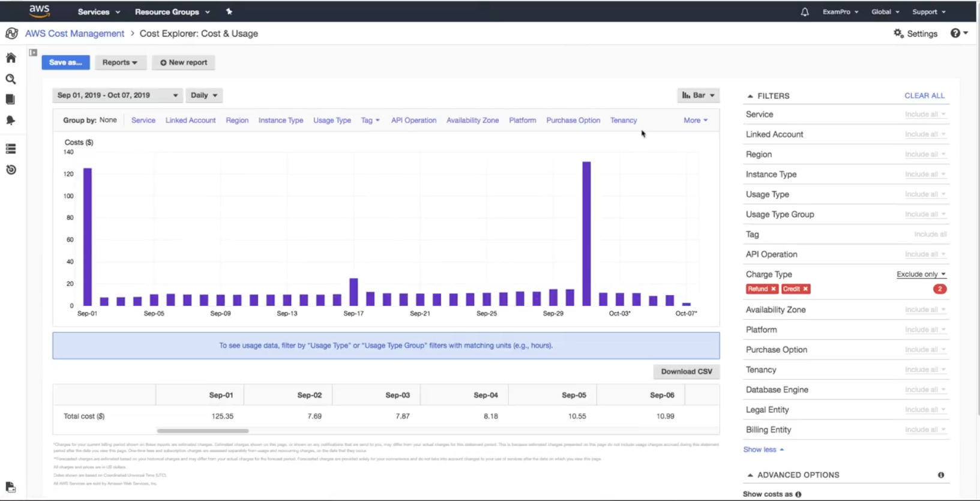Open the Global region menu
Screen dimensions: 980x501
coord(885,12)
